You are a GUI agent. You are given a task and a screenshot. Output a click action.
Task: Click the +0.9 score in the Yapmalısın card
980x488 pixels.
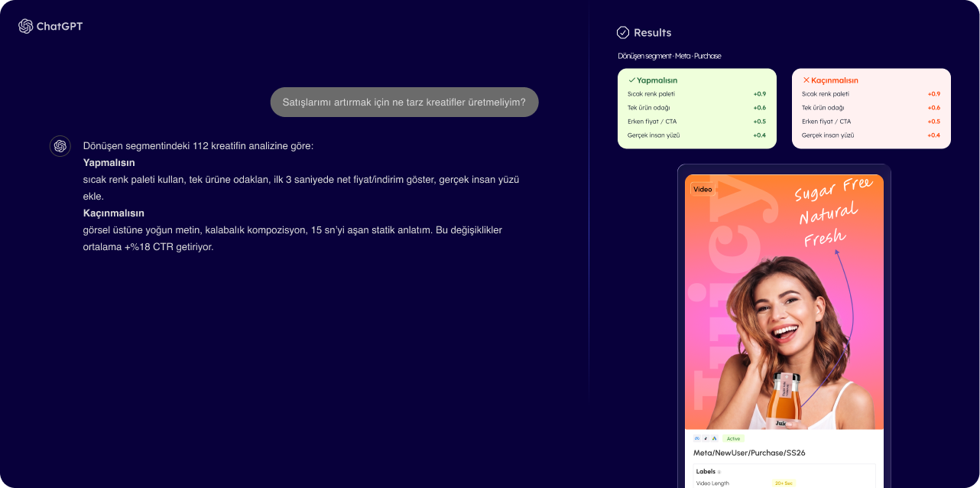(760, 94)
